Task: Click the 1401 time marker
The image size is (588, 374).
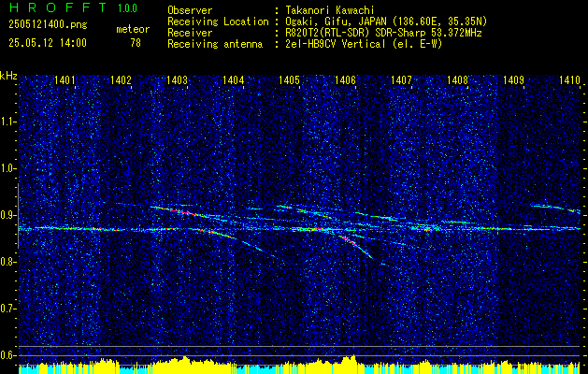Action: point(65,79)
